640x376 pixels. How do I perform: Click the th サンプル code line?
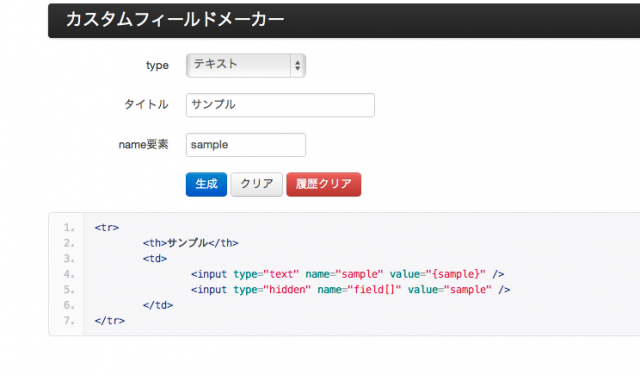[x=190, y=243]
